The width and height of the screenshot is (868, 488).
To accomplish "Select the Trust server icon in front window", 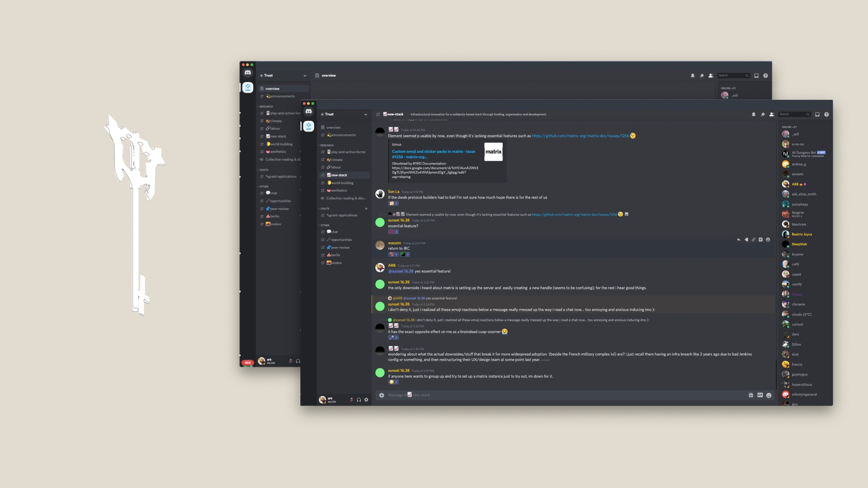I will click(x=309, y=126).
